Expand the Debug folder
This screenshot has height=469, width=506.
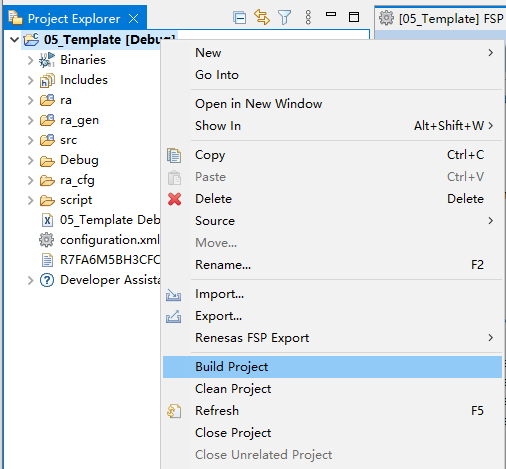tap(30, 160)
